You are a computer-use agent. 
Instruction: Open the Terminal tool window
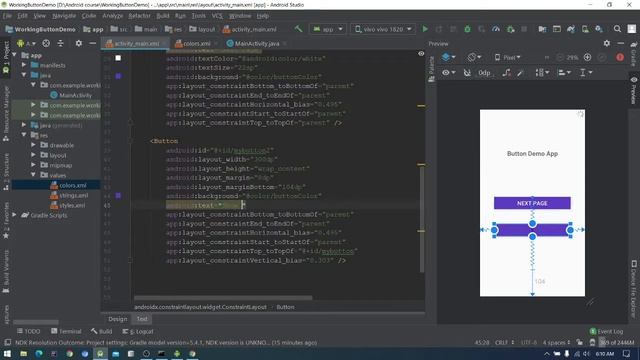coord(66,331)
